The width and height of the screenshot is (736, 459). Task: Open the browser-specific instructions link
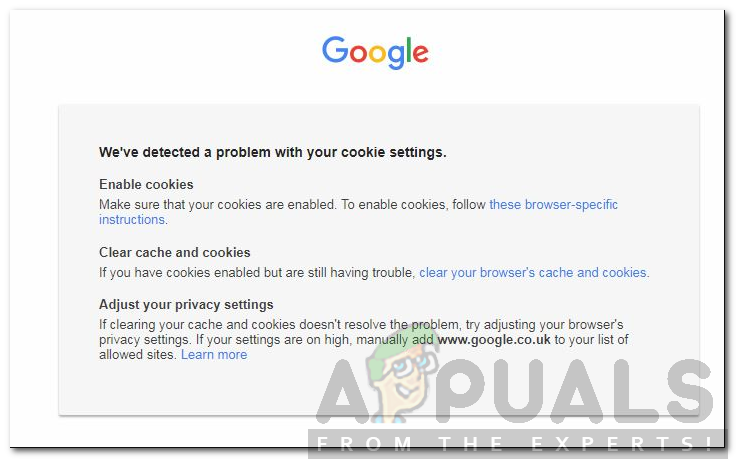pos(553,204)
